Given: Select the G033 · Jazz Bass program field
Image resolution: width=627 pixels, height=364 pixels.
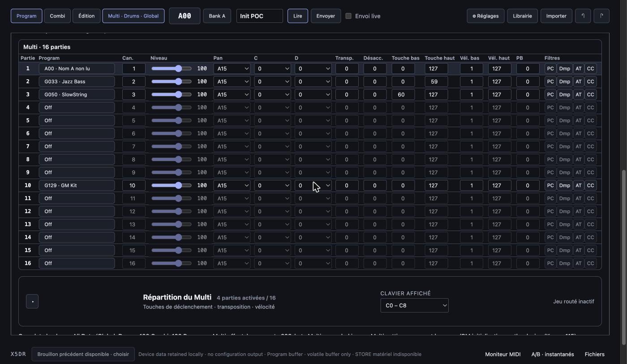Looking at the screenshot, I should pos(77,81).
